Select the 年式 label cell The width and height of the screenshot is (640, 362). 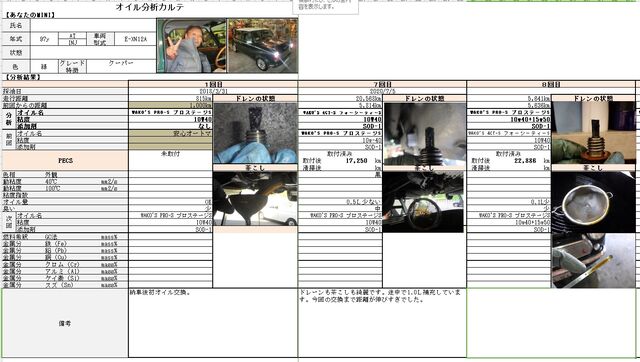[x=16, y=39]
